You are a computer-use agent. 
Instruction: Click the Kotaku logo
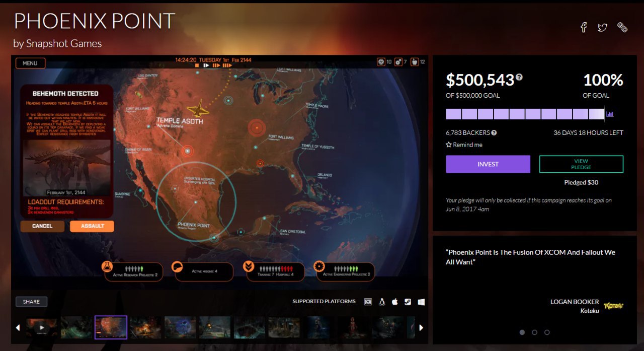[x=613, y=305]
